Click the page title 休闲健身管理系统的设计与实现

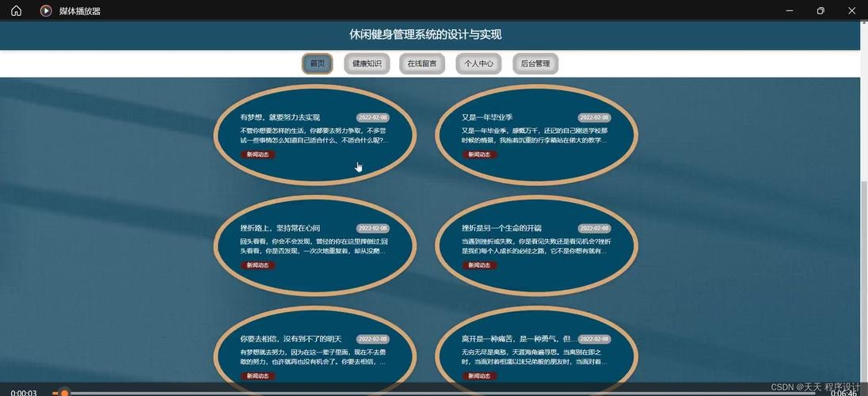(x=425, y=35)
